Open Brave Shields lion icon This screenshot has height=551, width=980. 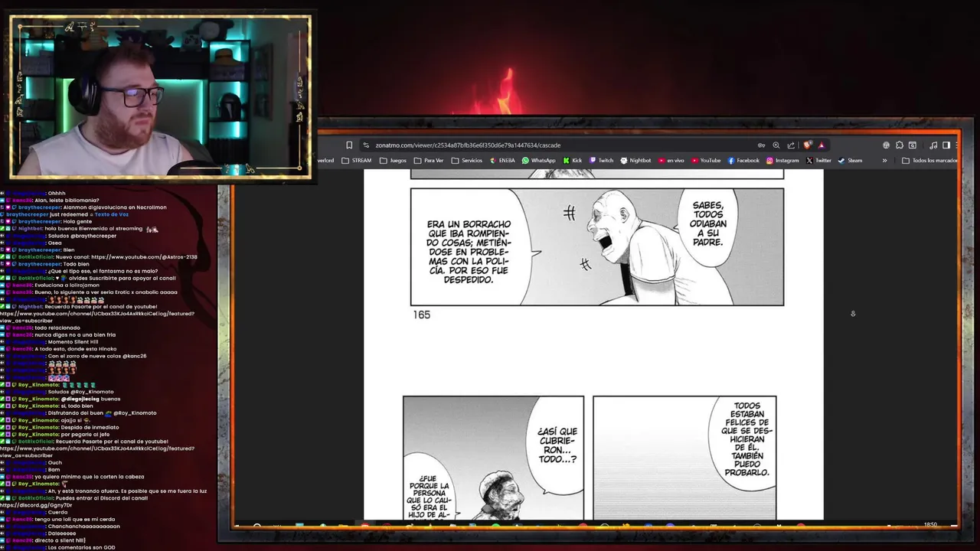coord(807,145)
